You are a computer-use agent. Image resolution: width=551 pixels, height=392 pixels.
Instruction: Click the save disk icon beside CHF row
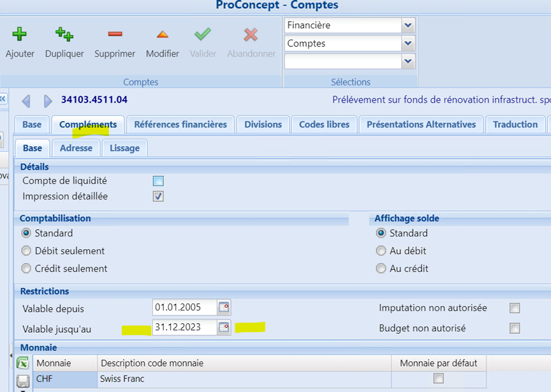23,381
